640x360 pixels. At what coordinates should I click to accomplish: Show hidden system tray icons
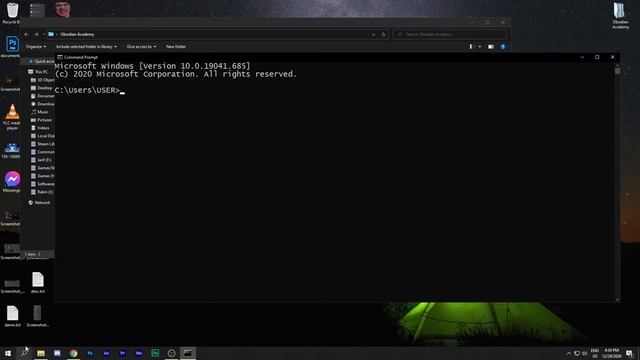click(569, 353)
